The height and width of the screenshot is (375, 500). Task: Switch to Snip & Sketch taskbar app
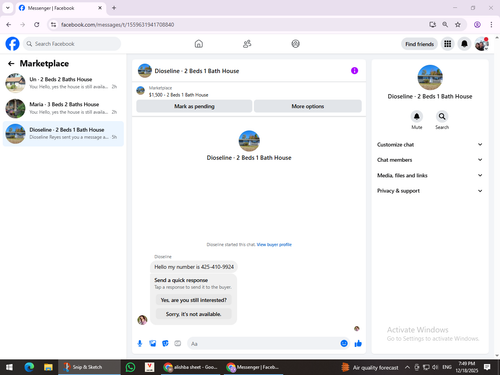[x=89, y=367]
